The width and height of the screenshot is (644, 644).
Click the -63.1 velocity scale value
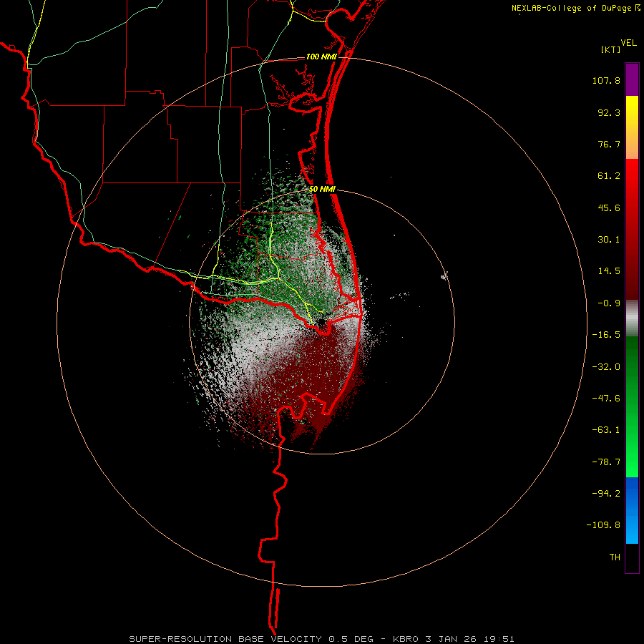[606, 430]
